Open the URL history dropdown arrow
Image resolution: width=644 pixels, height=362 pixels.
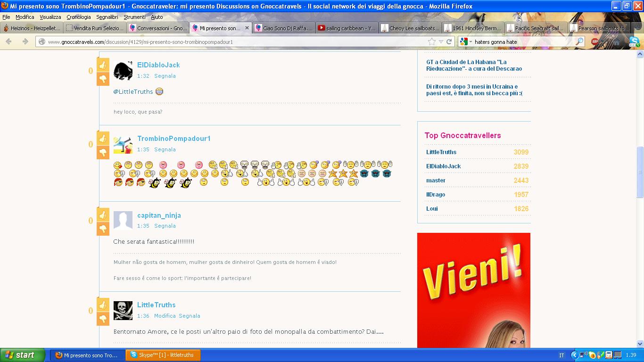tap(441, 41)
